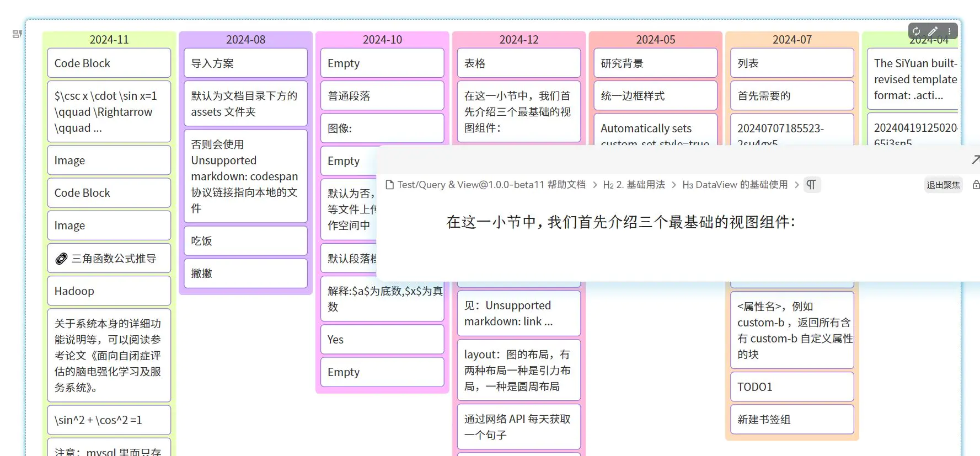The height and width of the screenshot is (456, 980).
Task: Open Test/Query & View help doc breadcrumb
Action: pyautogui.click(x=491, y=185)
